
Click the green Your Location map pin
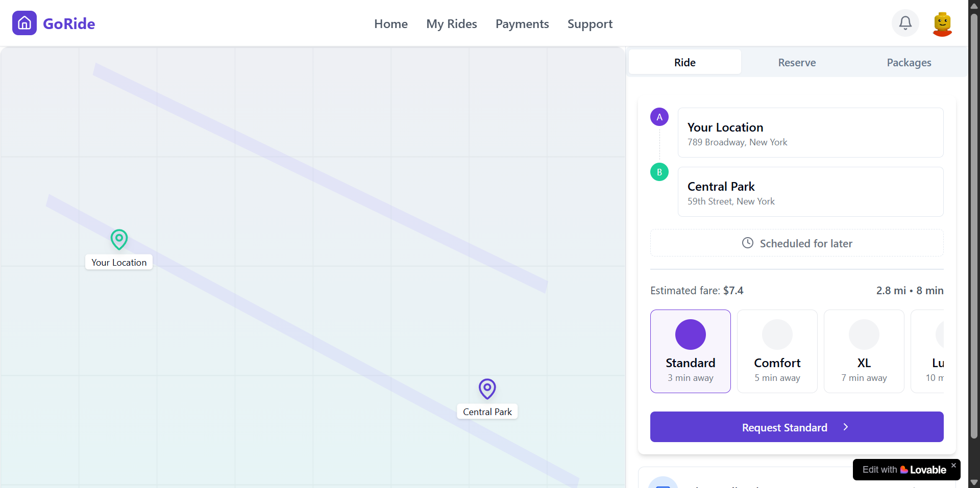119,239
